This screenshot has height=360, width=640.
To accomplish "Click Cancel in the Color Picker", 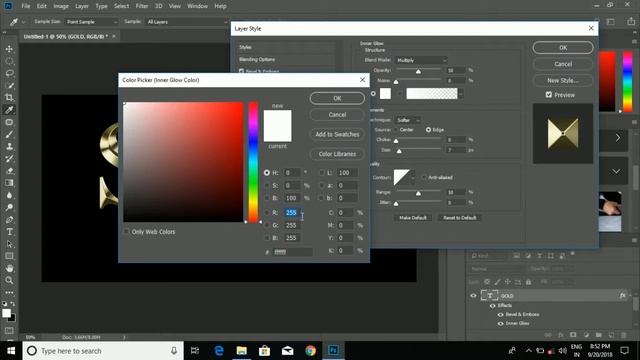I will [337, 115].
